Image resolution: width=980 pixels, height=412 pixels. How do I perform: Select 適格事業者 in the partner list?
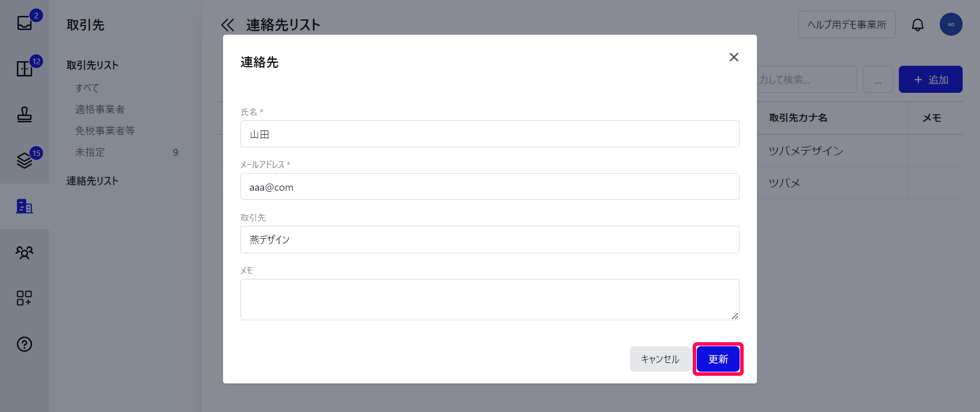(100, 110)
